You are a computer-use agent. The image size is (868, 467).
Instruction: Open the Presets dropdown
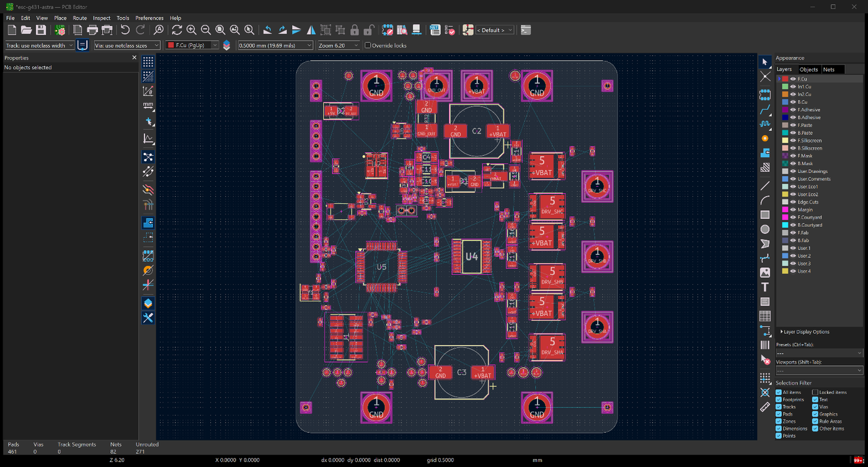coord(819,353)
